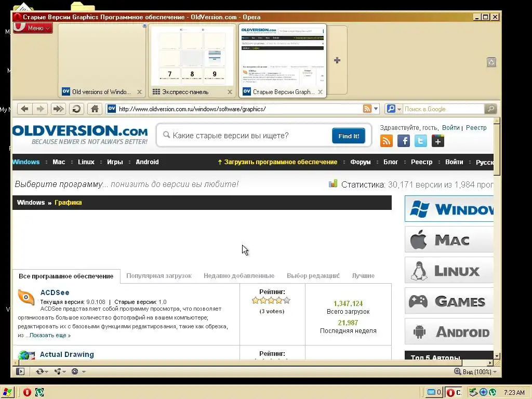532x399 pixels.
Task: Open Блог in the navigation bar
Action: pyautogui.click(x=391, y=162)
